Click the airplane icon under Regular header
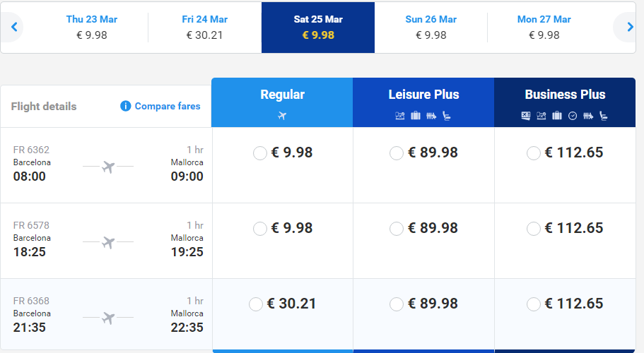The image size is (644, 353). 282,116
